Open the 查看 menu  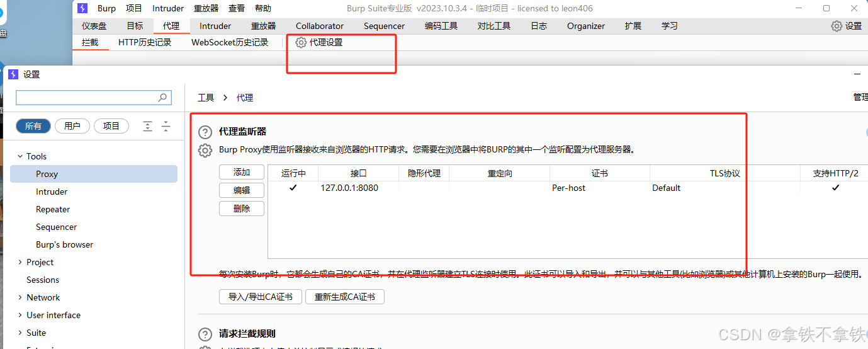click(237, 8)
